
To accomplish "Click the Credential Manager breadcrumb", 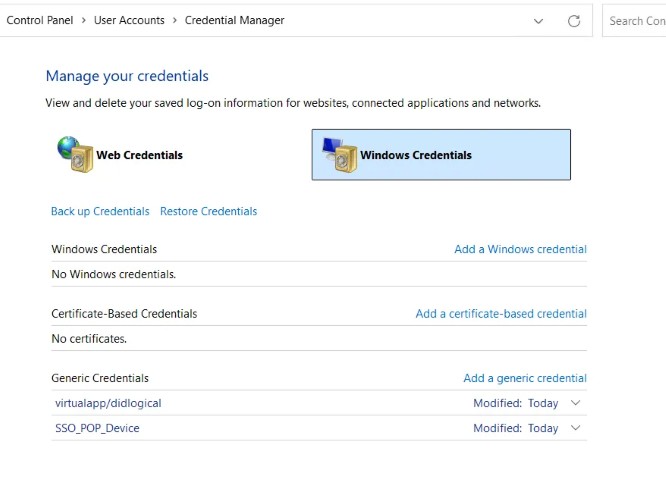I will click(234, 20).
